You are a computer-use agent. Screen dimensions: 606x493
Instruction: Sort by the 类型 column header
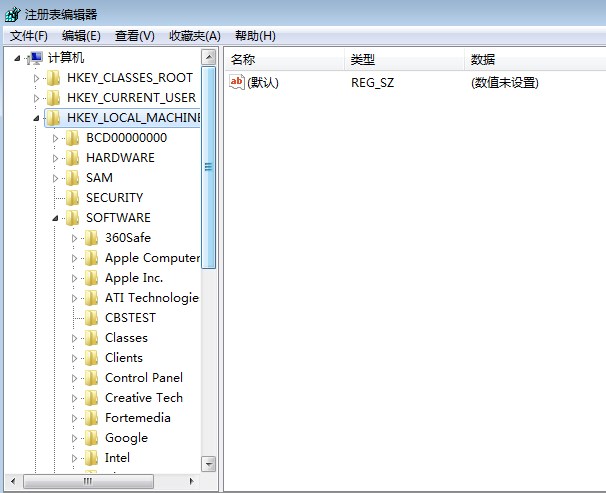point(404,60)
